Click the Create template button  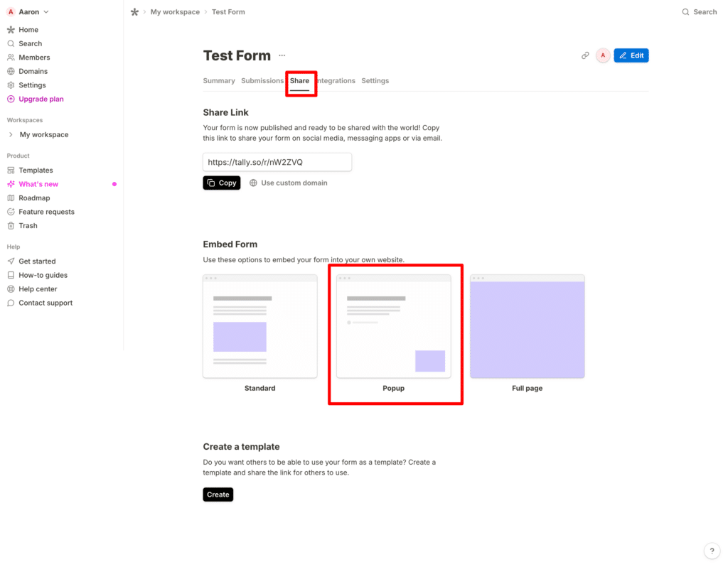pos(218,495)
